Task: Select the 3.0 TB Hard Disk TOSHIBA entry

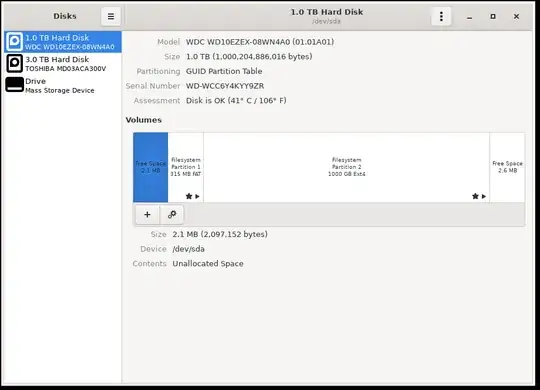Action: tap(63, 64)
